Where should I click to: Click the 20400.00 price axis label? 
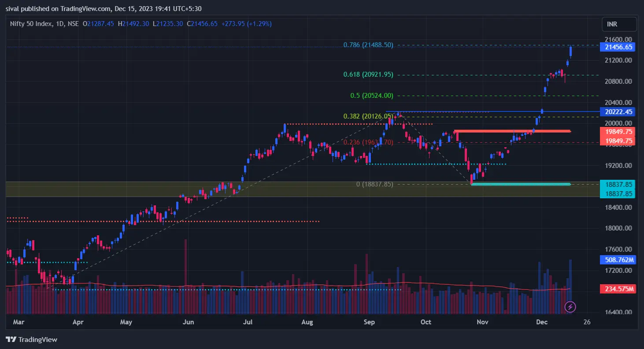click(x=618, y=102)
